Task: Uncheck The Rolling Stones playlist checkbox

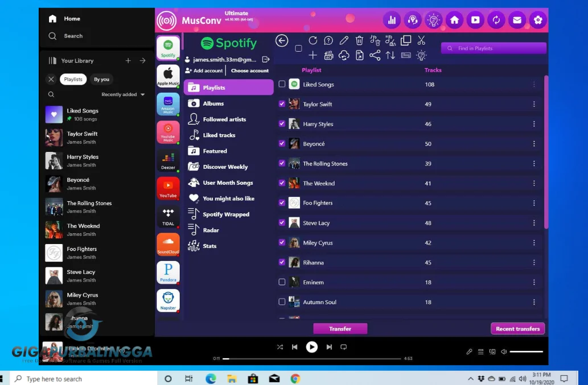Action: [x=282, y=163]
